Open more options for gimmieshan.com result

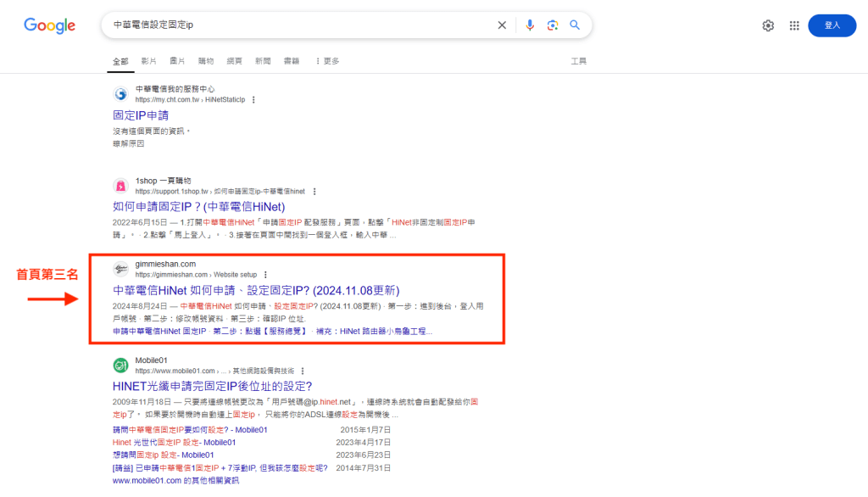[265, 275]
